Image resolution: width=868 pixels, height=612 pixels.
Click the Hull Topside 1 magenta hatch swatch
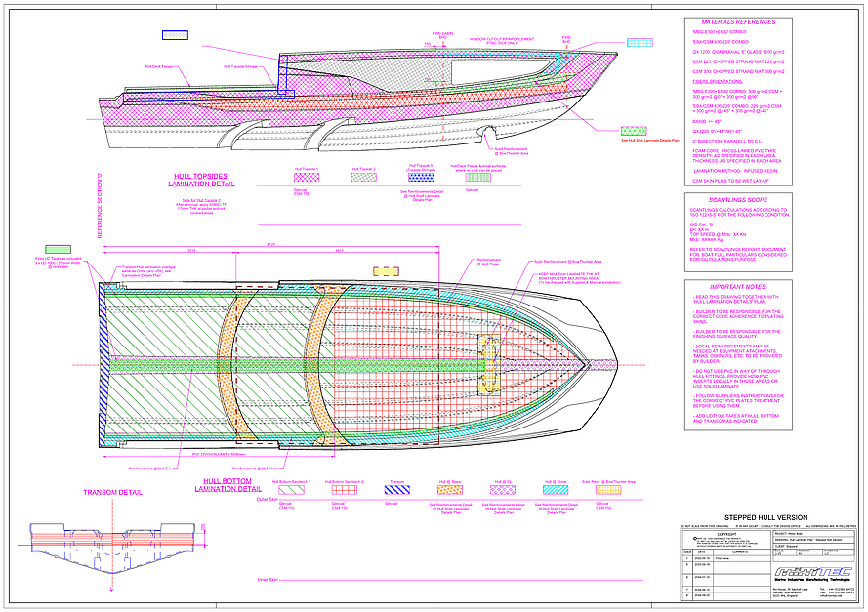[x=308, y=178]
